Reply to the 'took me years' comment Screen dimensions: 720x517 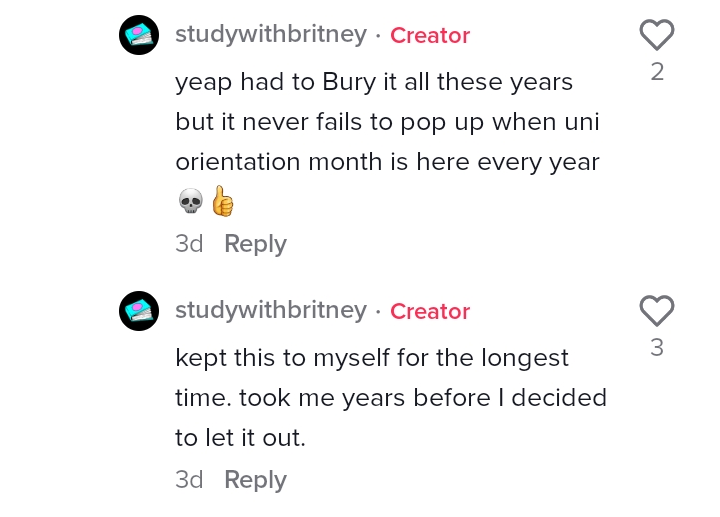pos(255,480)
